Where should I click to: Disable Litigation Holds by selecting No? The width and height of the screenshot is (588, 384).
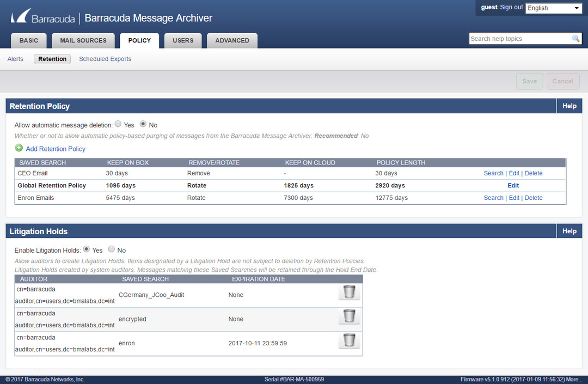pos(111,249)
